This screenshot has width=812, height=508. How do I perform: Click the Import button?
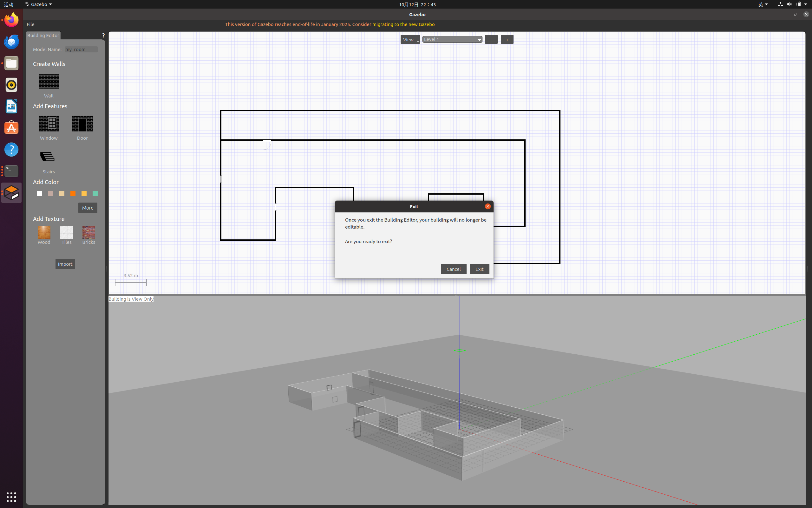(65, 264)
